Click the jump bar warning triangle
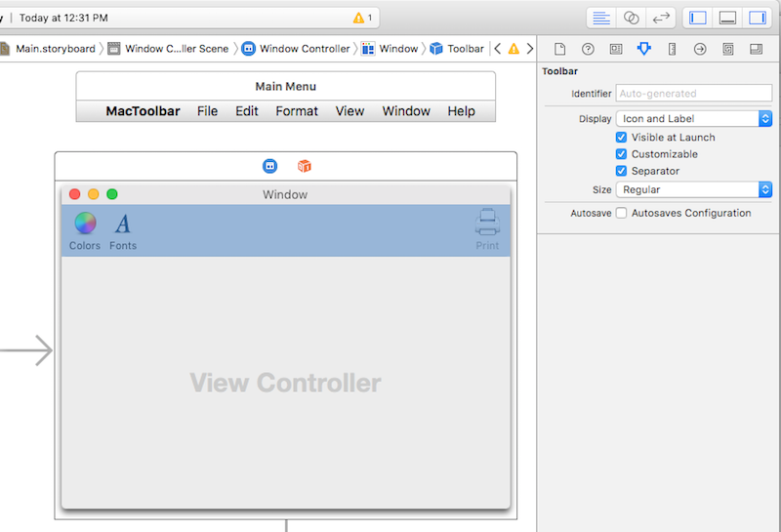Screen dimensions: 781x532 (x=514, y=49)
